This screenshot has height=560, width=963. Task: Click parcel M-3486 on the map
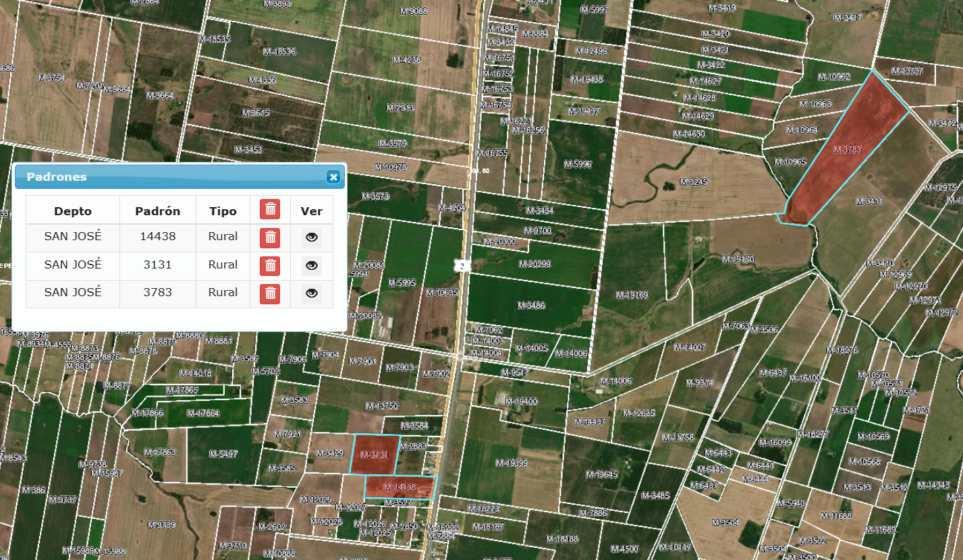(531, 306)
